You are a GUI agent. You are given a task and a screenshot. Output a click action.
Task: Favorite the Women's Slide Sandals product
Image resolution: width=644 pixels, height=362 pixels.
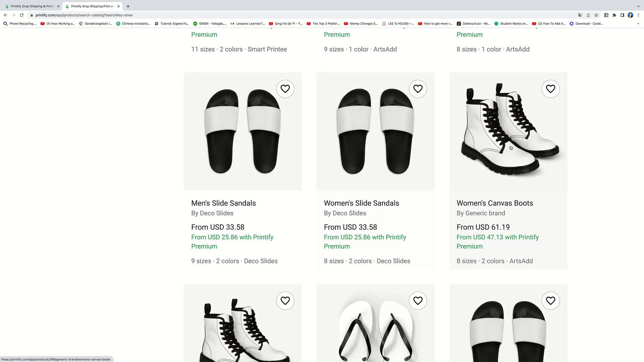click(418, 89)
